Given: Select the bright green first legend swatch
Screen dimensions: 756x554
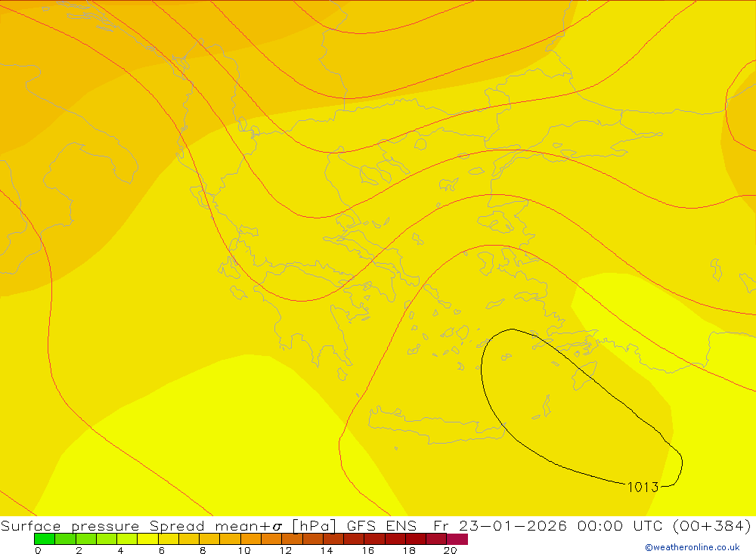Looking at the screenshot, I should (x=45, y=539).
